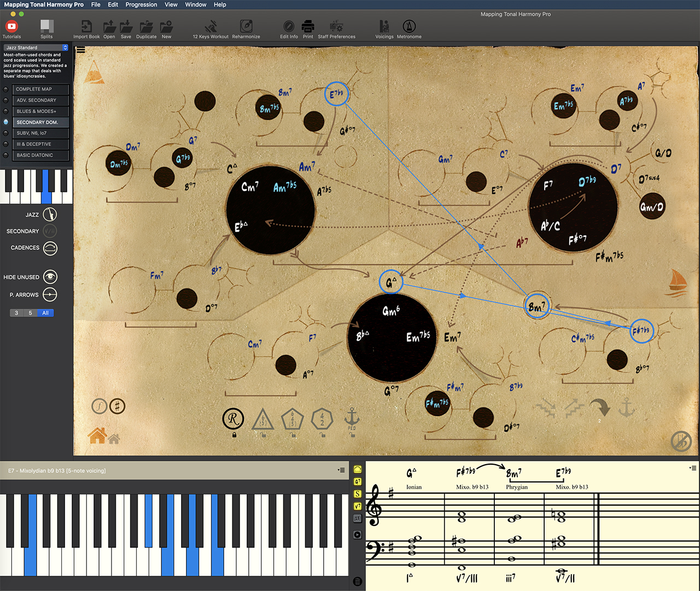Toggle the (13) tension button beside the staff
The image size is (700, 591).
pos(358,518)
